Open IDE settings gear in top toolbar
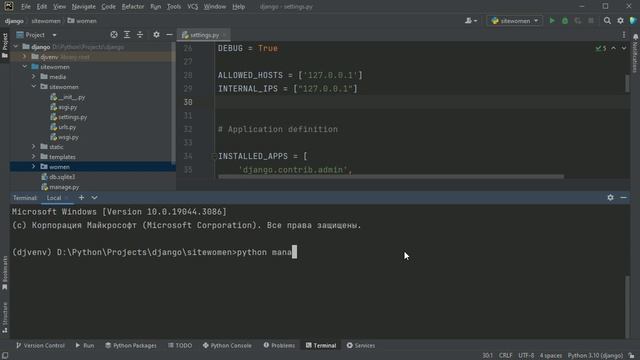This screenshot has height=360, width=640. [x=620, y=21]
